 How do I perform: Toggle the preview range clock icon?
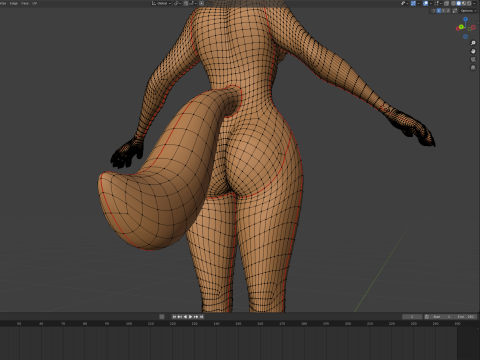[x=427, y=317]
